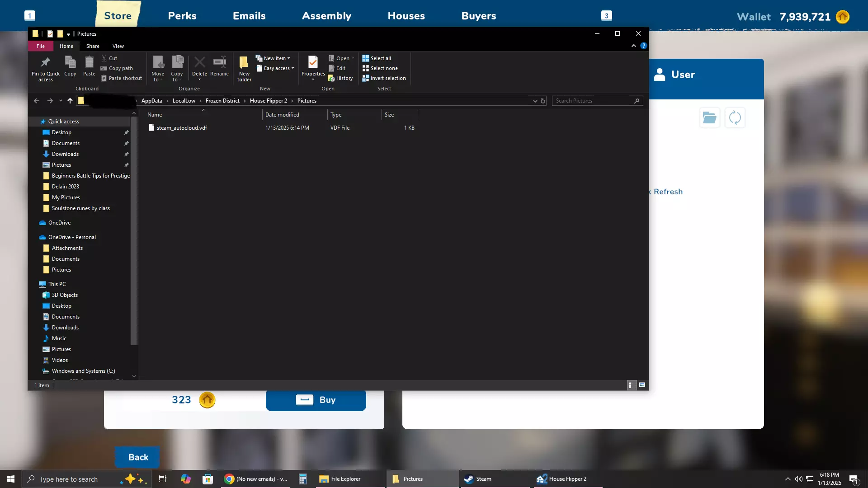Open the View ribbon tab

pyautogui.click(x=118, y=46)
